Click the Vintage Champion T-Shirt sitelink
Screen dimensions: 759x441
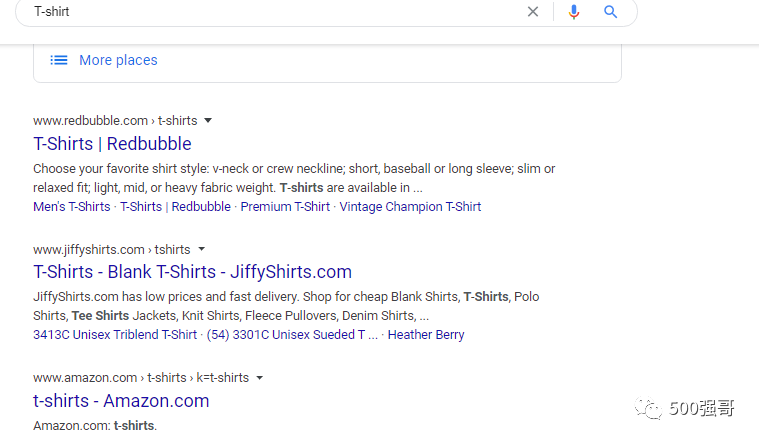pyautogui.click(x=410, y=207)
